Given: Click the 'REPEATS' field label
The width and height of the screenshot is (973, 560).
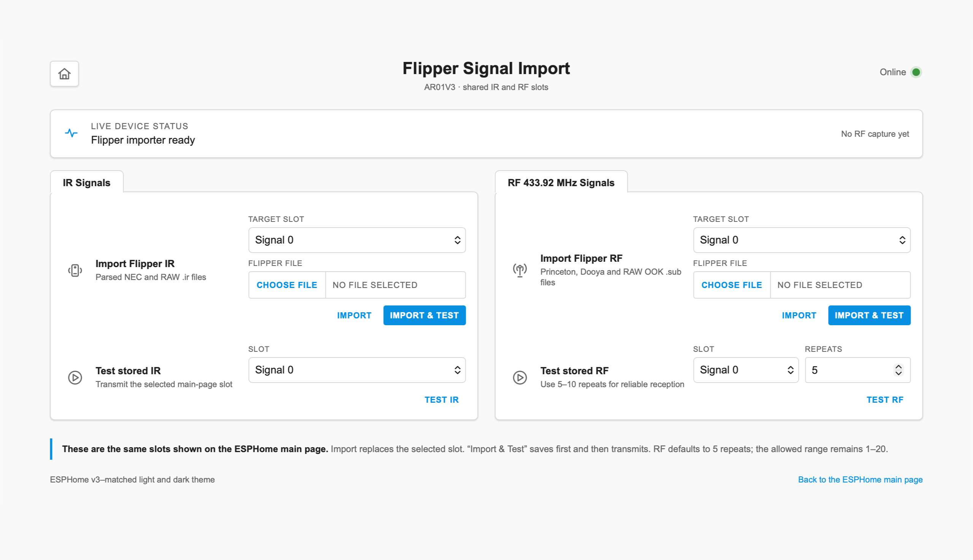Looking at the screenshot, I should tap(823, 349).
